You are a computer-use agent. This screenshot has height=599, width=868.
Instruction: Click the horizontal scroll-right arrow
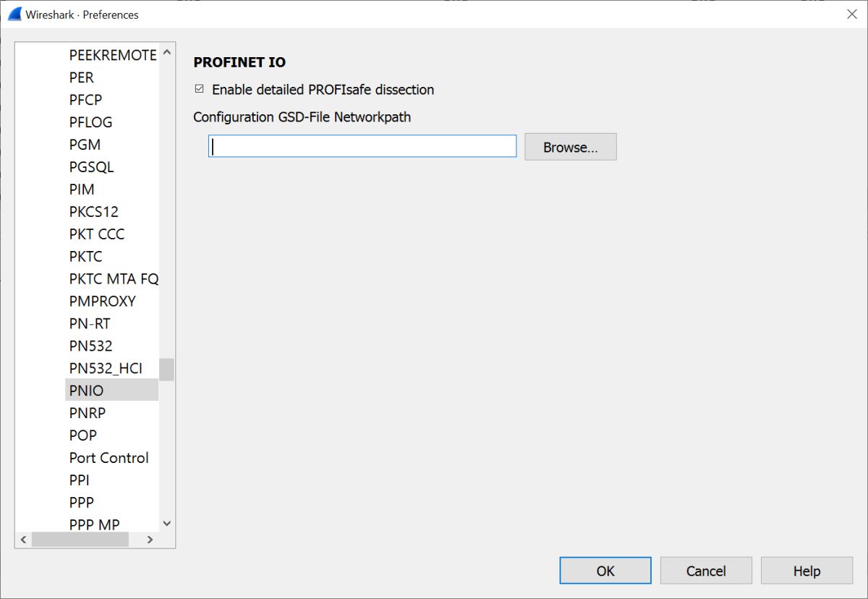click(150, 540)
